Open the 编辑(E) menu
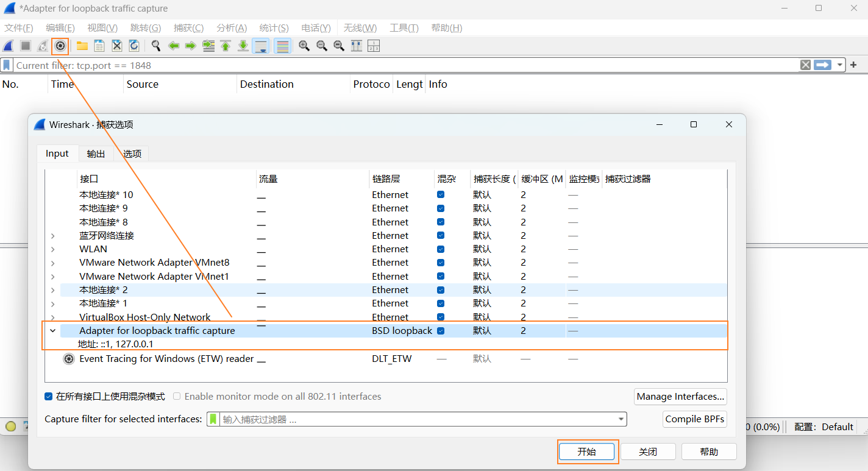Viewport: 868px width, 471px height. coord(60,28)
